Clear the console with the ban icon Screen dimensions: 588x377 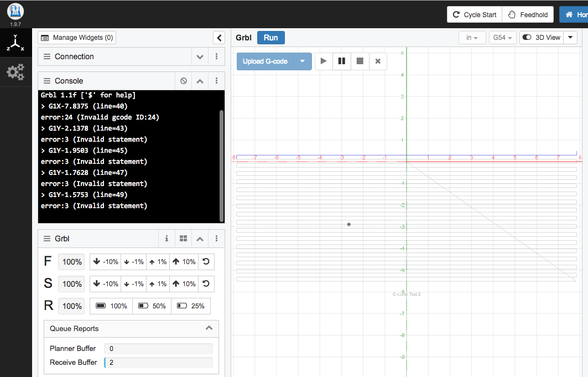184,81
